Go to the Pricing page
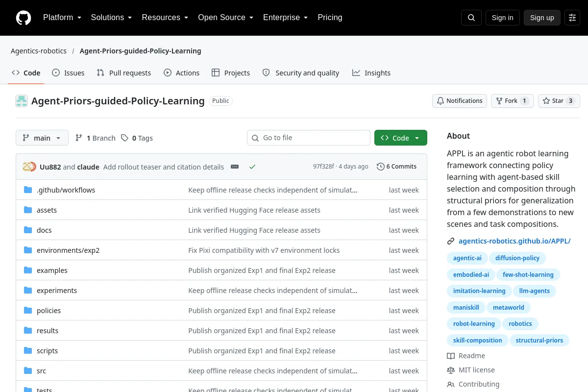 click(330, 18)
